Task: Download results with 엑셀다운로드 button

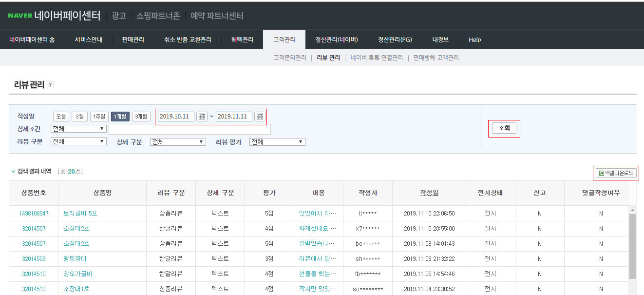Action: pos(617,173)
